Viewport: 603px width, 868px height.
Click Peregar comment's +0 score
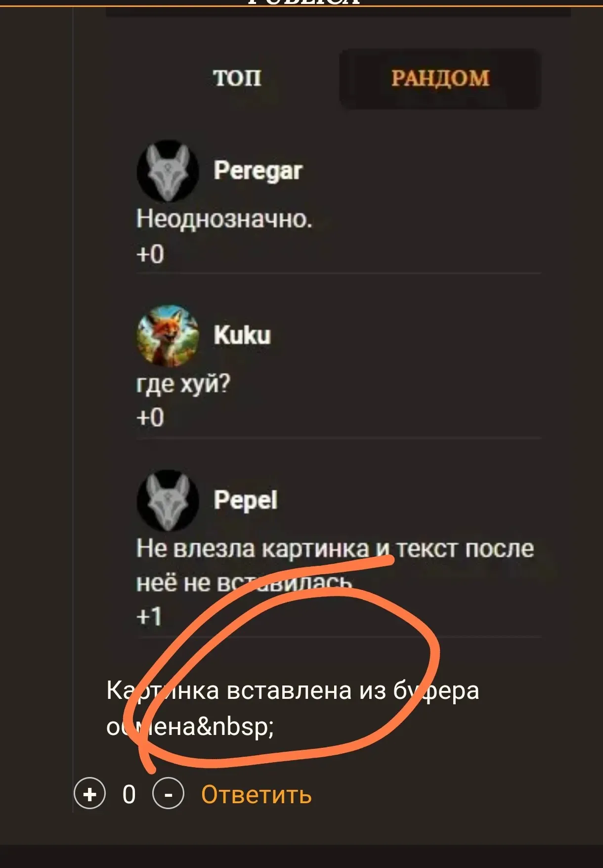coord(150,254)
